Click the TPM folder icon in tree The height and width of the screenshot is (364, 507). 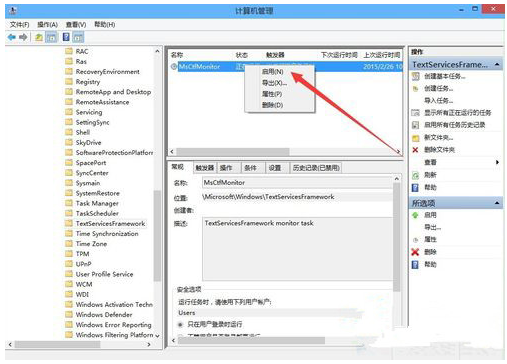69,254
